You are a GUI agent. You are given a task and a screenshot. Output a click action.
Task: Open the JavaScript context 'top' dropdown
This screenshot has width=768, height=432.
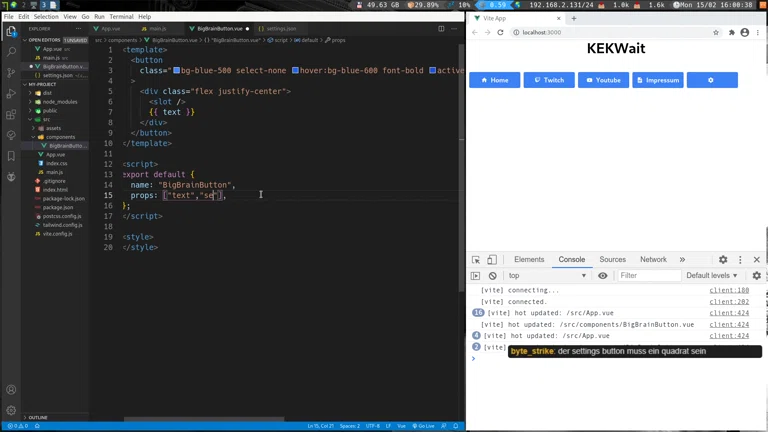[x=547, y=276]
